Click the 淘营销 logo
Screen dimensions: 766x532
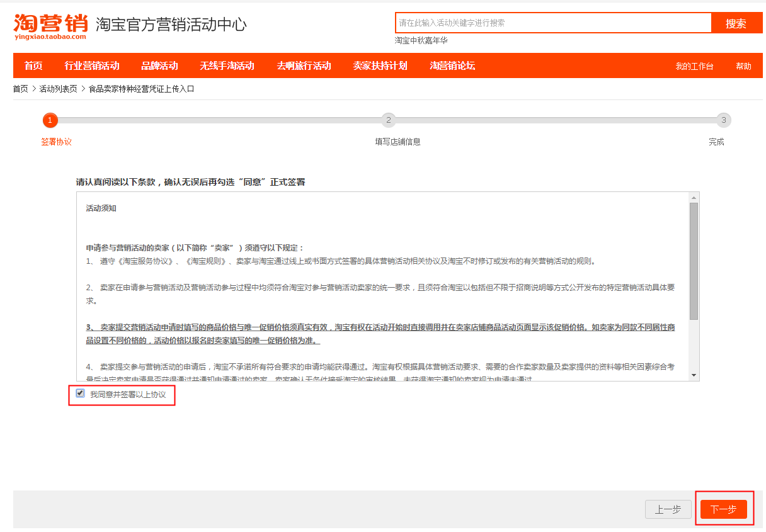[x=50, y=26]
